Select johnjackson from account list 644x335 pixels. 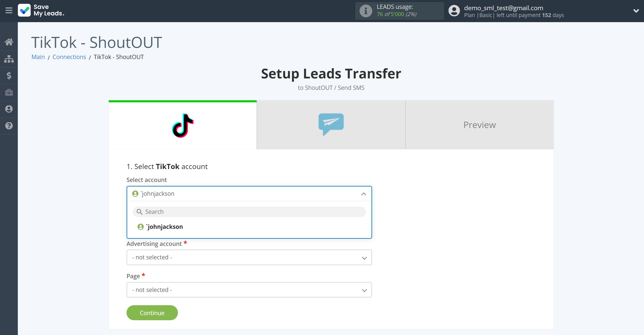164,226
